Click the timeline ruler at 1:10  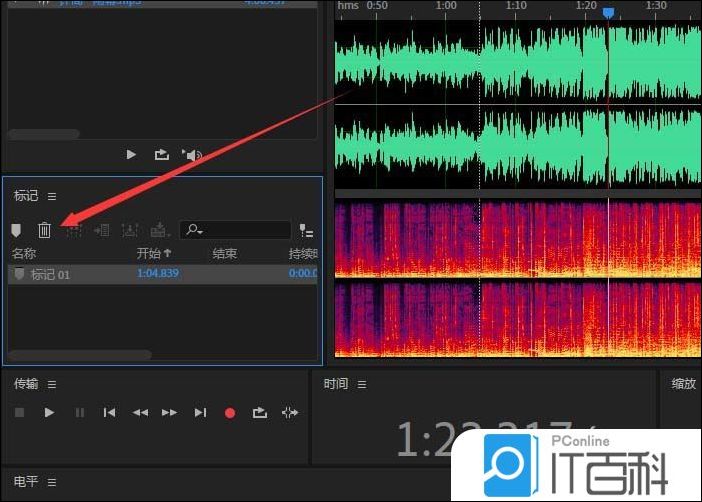(x=516, y=6)
